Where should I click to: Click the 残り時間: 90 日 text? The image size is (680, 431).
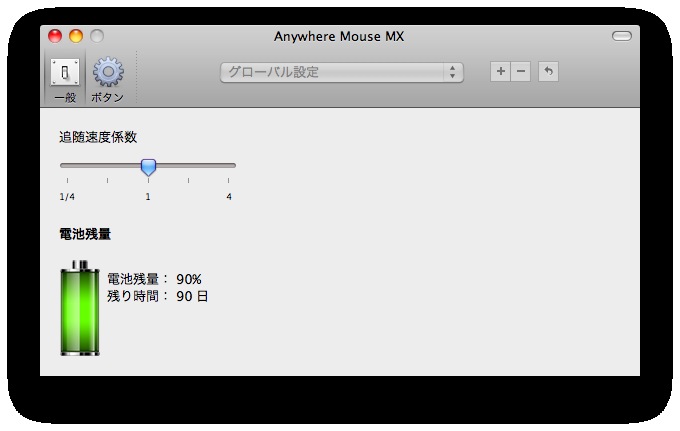click(157, 296)
